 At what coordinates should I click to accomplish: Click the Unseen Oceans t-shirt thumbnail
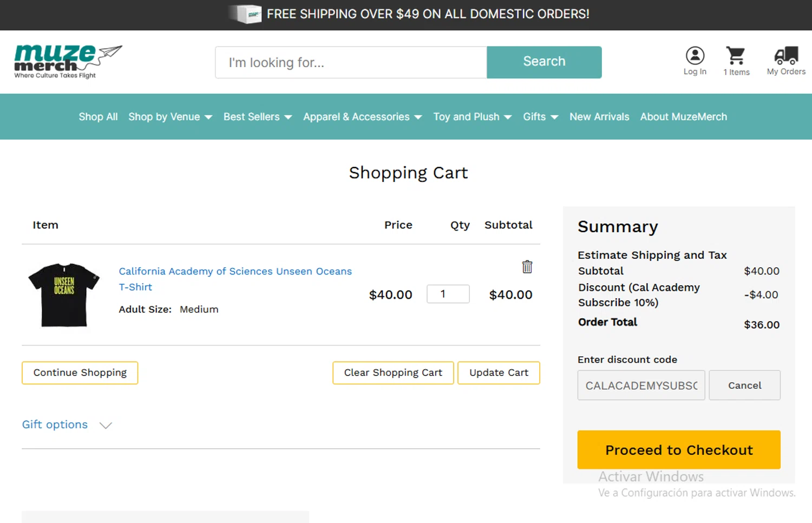pyautogui.click(x=64, y=295)
